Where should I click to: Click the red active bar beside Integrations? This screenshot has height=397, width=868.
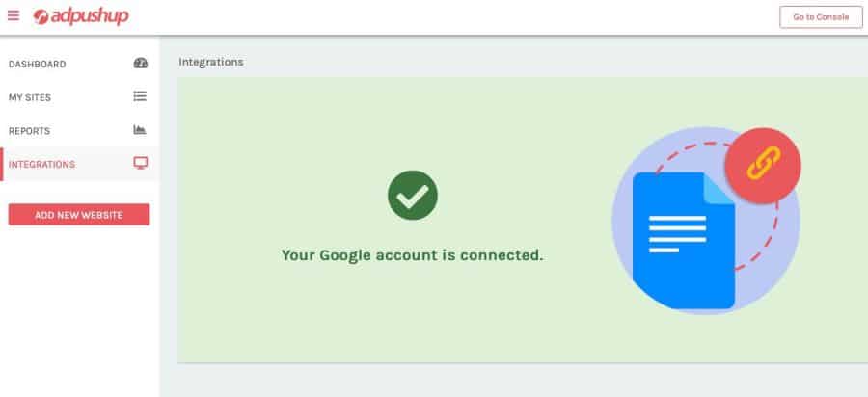coord(2,164)
